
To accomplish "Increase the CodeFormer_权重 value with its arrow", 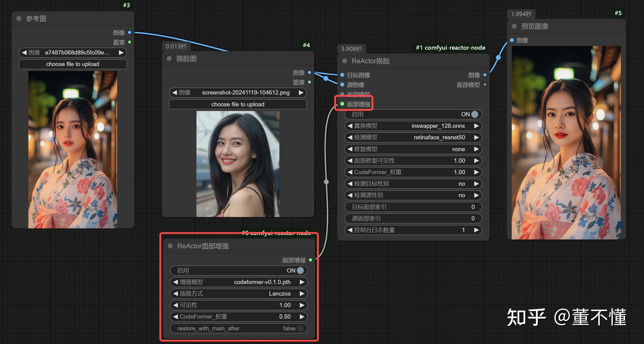I will coord(477,172).
